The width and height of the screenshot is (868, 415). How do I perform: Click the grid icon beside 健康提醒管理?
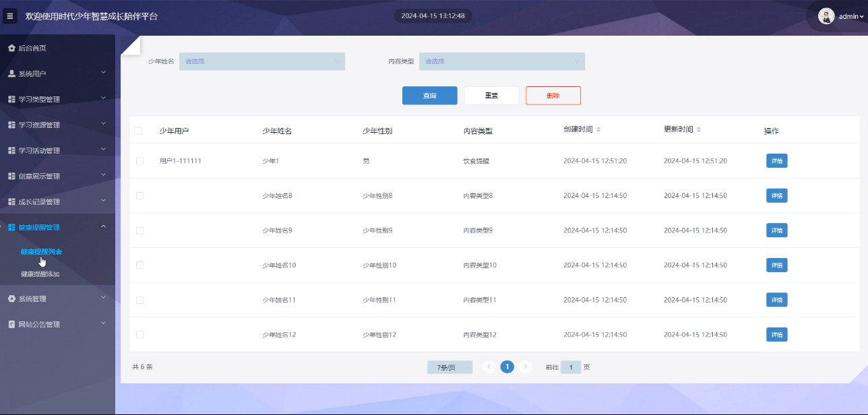click(x=11, y=228)
